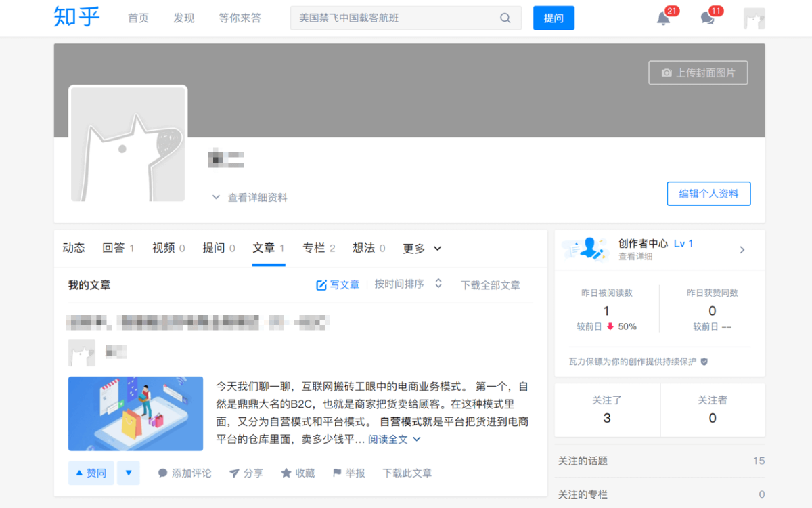Expand 阅读全文 to read full article
This screenshot has width=812, height=508.
(387, 439)
